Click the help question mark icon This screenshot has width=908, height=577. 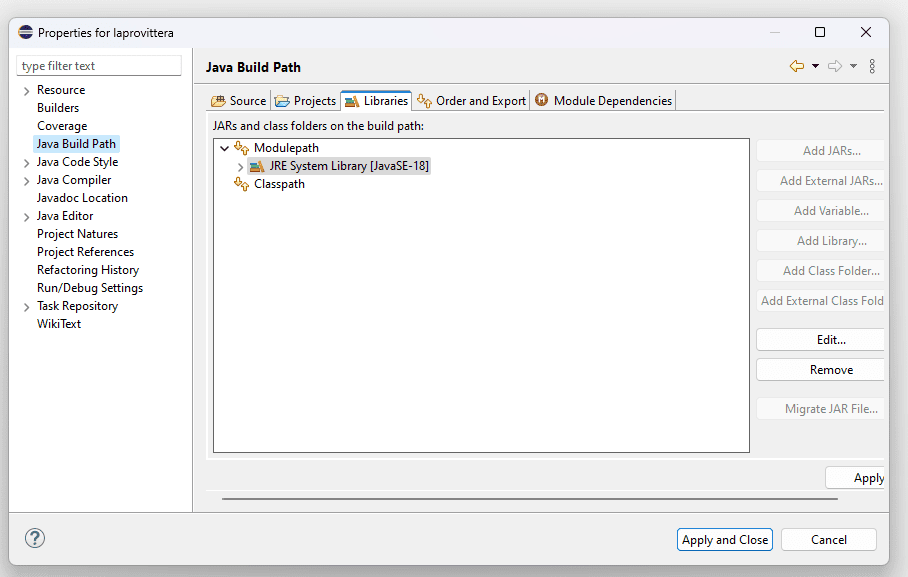pos(35,538)
